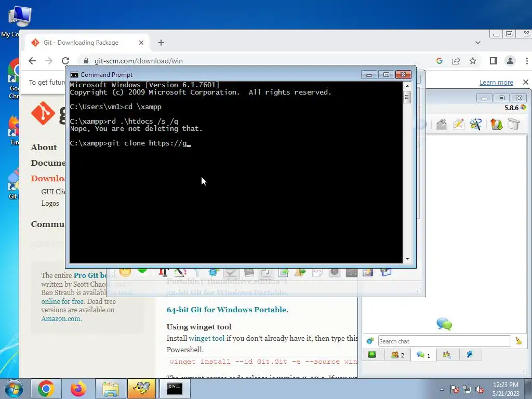Click the notepad with pencil icon in editor toolbar

[x=368, y=271]
